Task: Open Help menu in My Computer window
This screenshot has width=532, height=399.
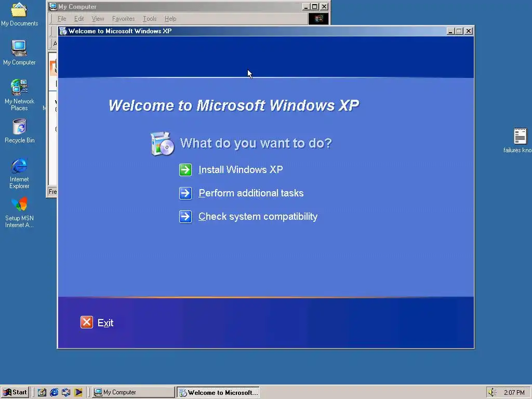Action: point(170,19)
